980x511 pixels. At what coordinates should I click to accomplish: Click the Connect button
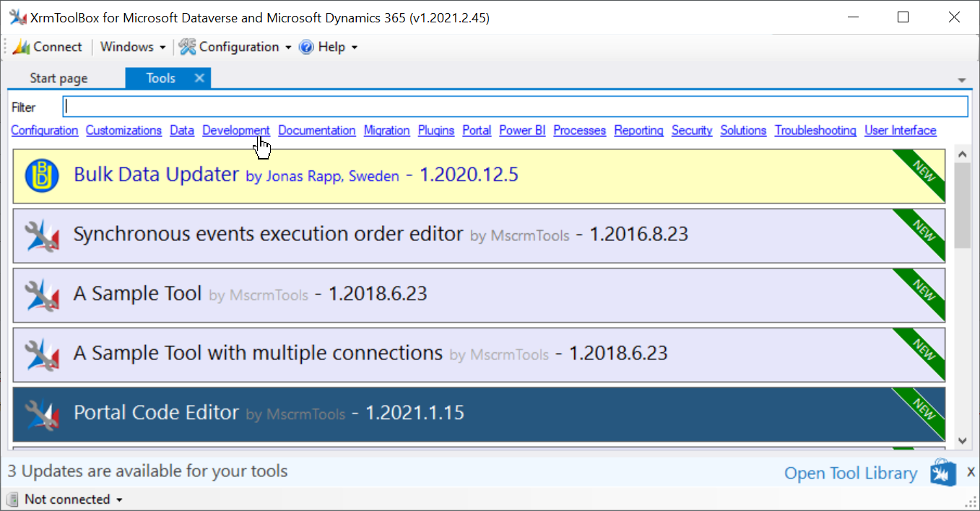[x=48, y=47]
